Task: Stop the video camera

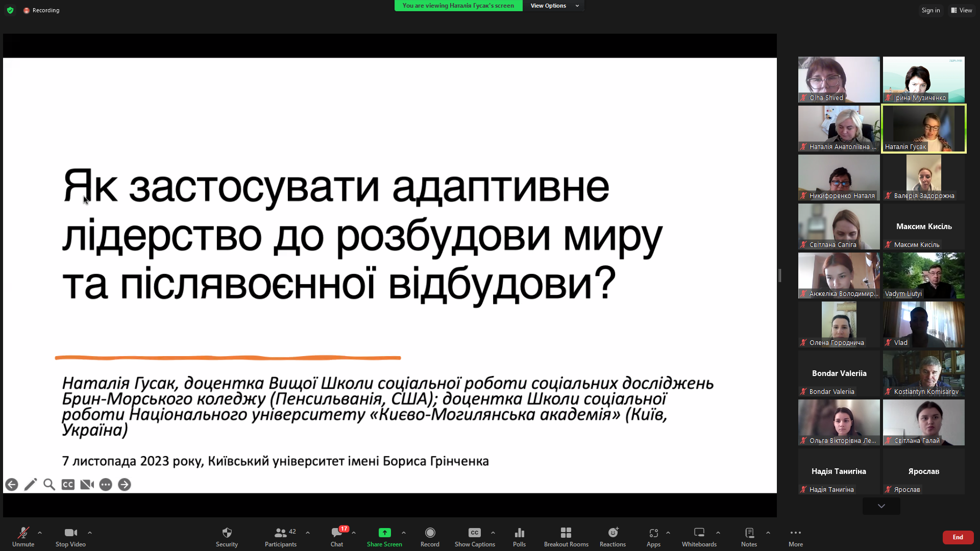Action: tap(70, 536)
